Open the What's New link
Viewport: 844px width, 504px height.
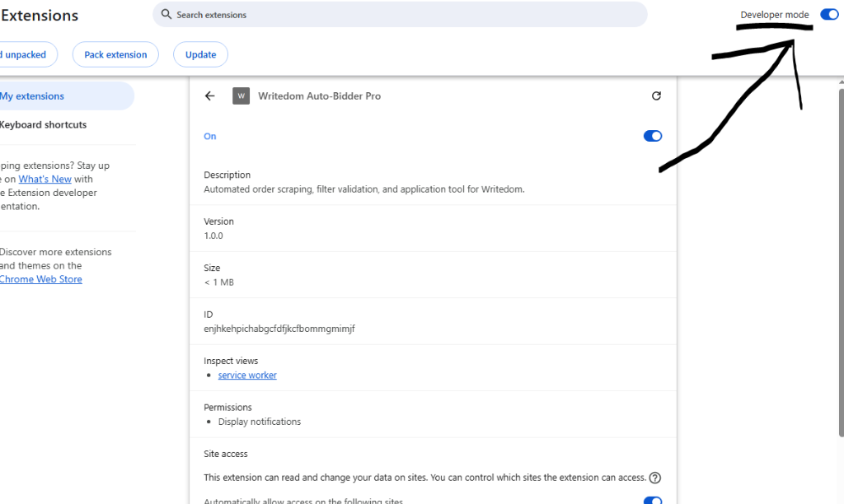point(45,179)
